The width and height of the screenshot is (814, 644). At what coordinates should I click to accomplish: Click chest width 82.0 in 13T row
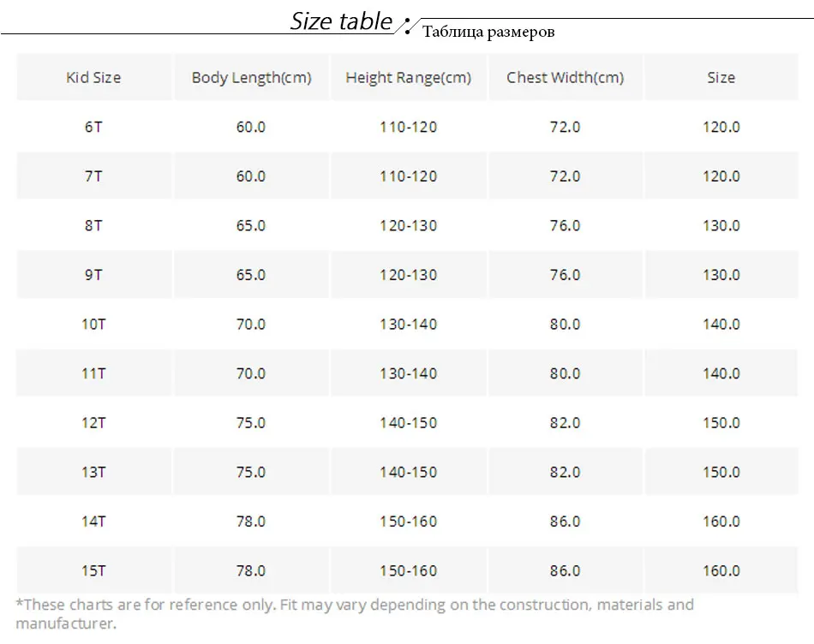(x=566, y=472)
